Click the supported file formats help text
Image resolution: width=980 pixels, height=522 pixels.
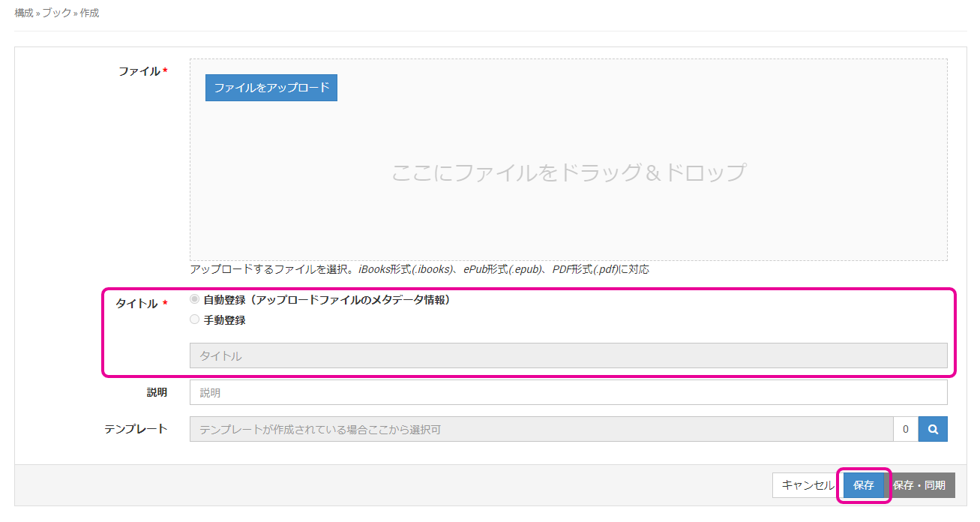pyautogui.click(x=419, y=269)
